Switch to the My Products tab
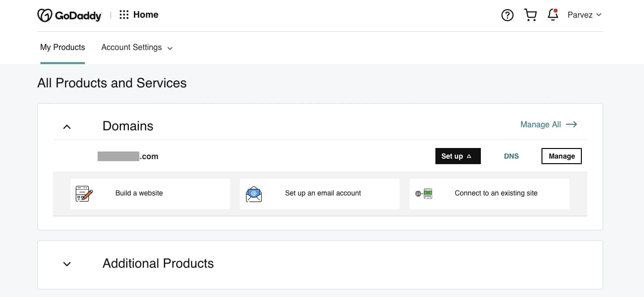The width and height of the screenshot is (644, 297). [63, 47]
